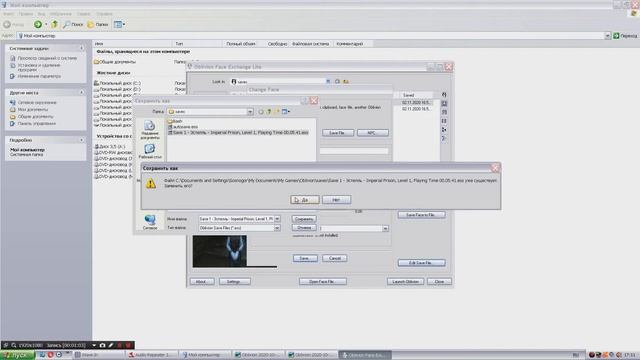
Task: Open dropdown right of the Отмена button
Action: [385, 229]
